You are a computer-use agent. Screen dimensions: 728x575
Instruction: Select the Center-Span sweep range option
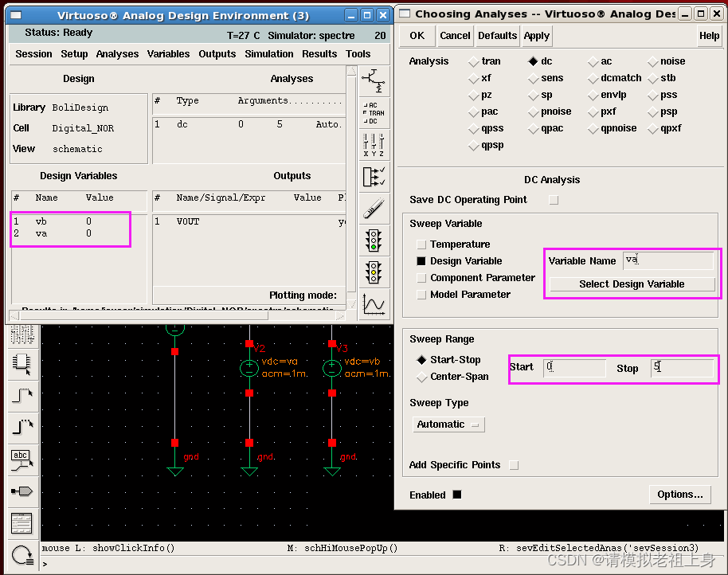(421, 377)
